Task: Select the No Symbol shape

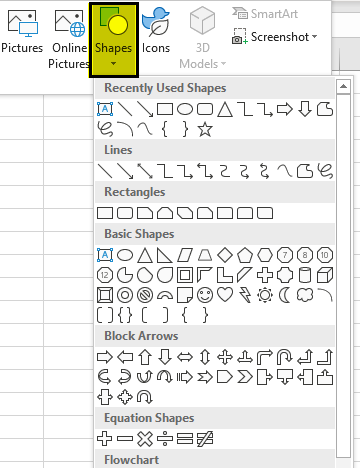Action: [x=145, y=295]
